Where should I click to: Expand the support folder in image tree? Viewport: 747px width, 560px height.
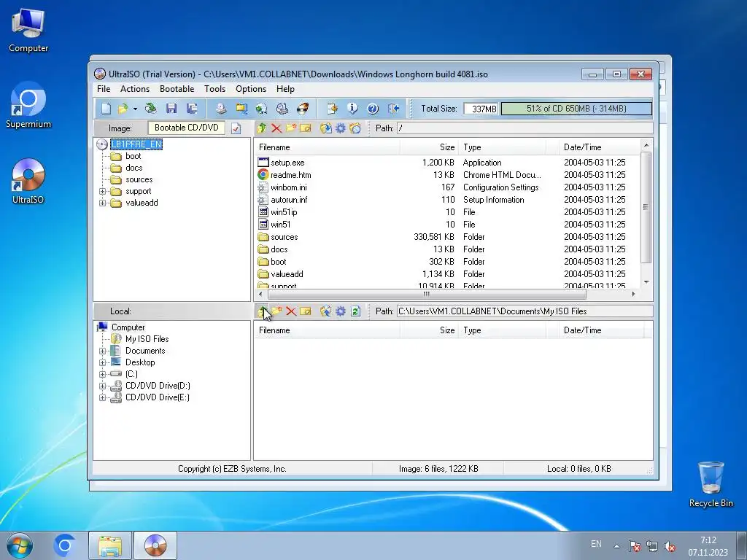coord(102,192)
